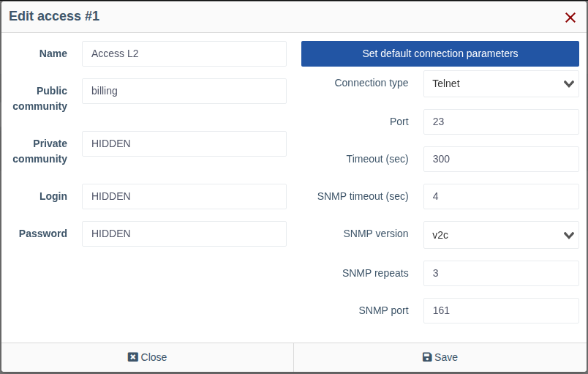Click the Port field showing 23
The width and height of the screenshot is (588, 374).
(501, 121)
